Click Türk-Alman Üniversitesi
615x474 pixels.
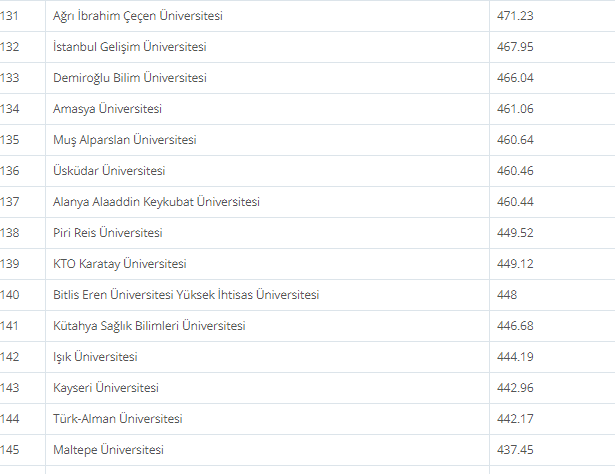click(118, 418)
